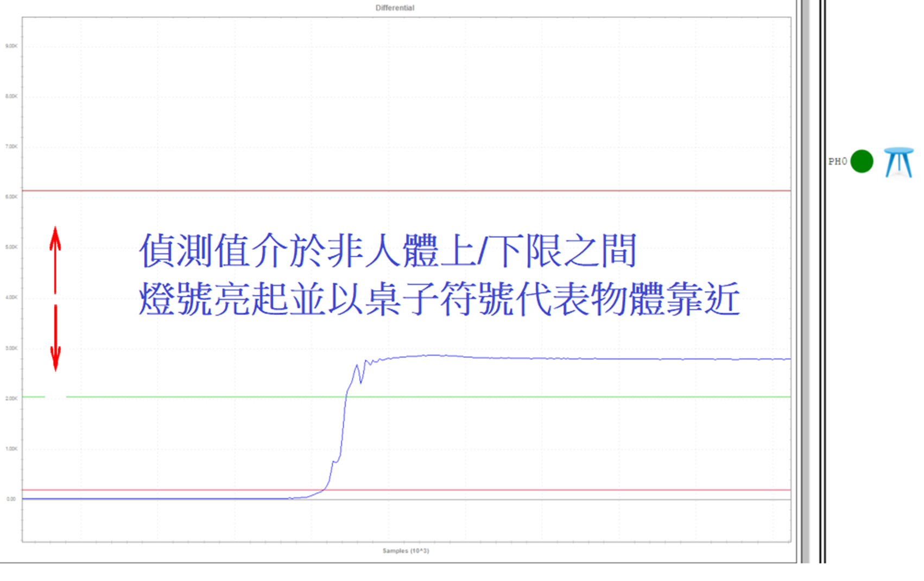Click the Differential chart title
Viewport: 924px width, 581px height.
pyautogui.click(x=395, y=8)
